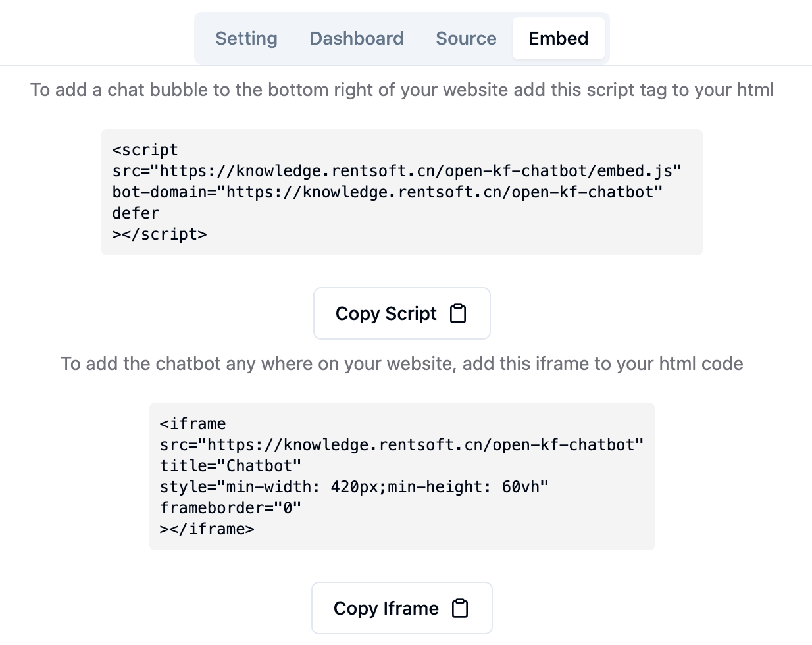The width and height of the screenshot is (812, 645).
Task: Click the clipboard icon in Copy Iframe
Action: [460, 608]
